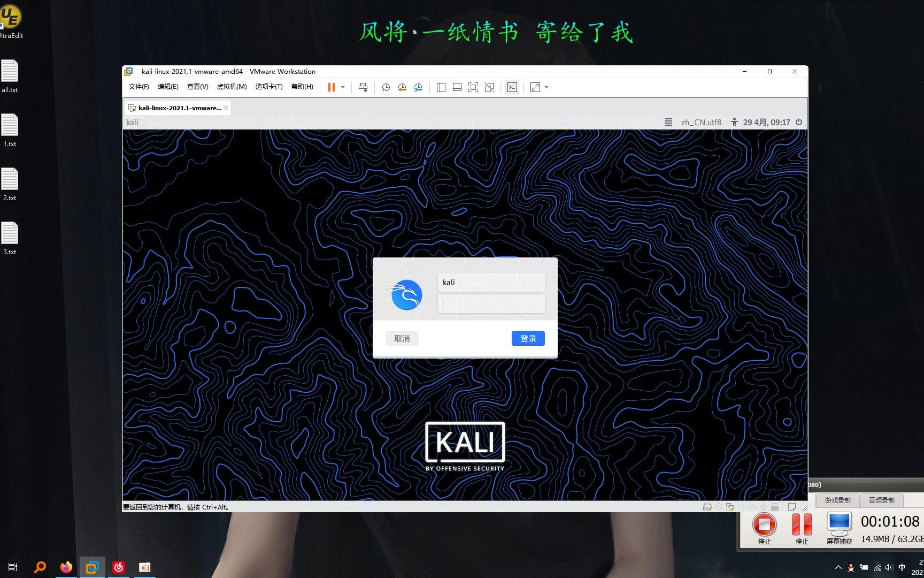924x578 pixels.
Task: Click the Kali dragon user avatar
Action: tap(405, 294)
